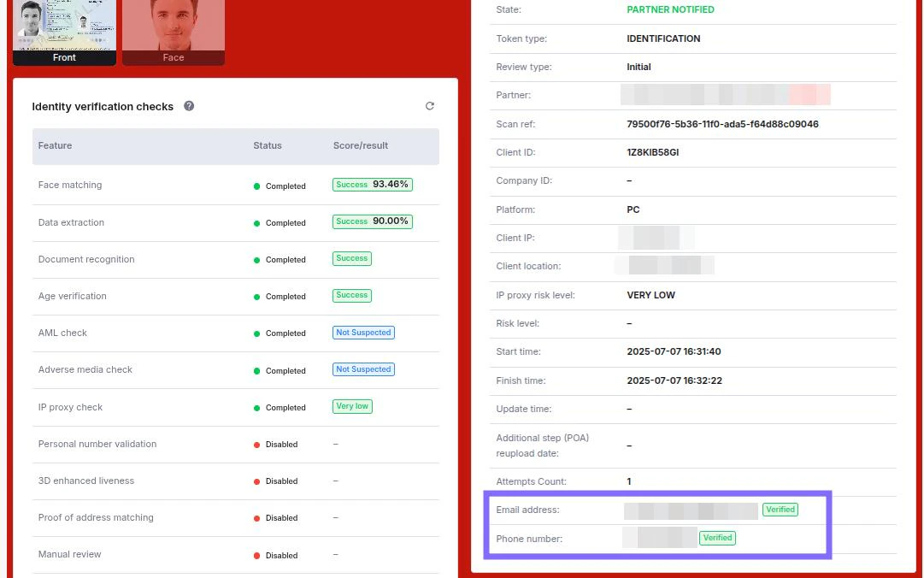This screenshot has width=924, height=578.
Task: Select the Score/result column header
Action: click(361, 145)
